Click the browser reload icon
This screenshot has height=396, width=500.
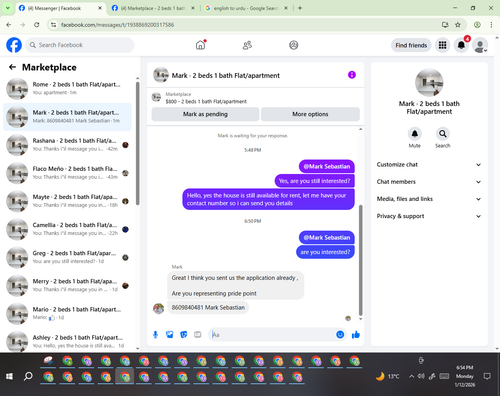tap(37, 25)
